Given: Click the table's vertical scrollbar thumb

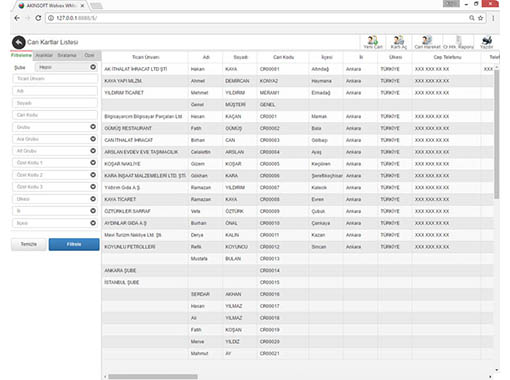Looking at the screenshot, I should coord(497,133).
